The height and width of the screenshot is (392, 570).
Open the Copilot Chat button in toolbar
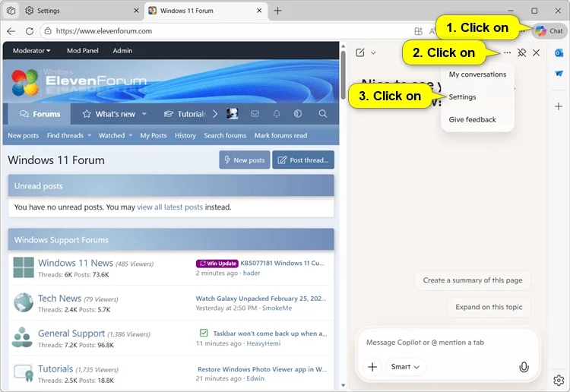549,31
